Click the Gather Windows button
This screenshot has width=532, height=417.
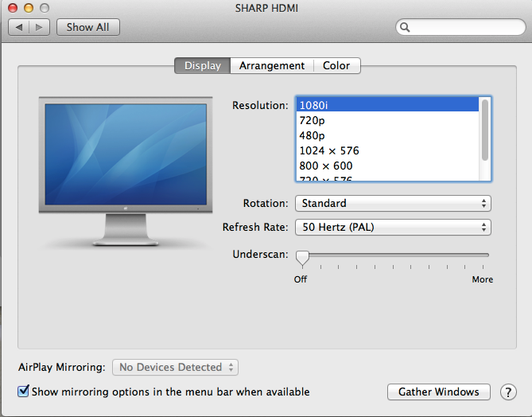(439, 392)
